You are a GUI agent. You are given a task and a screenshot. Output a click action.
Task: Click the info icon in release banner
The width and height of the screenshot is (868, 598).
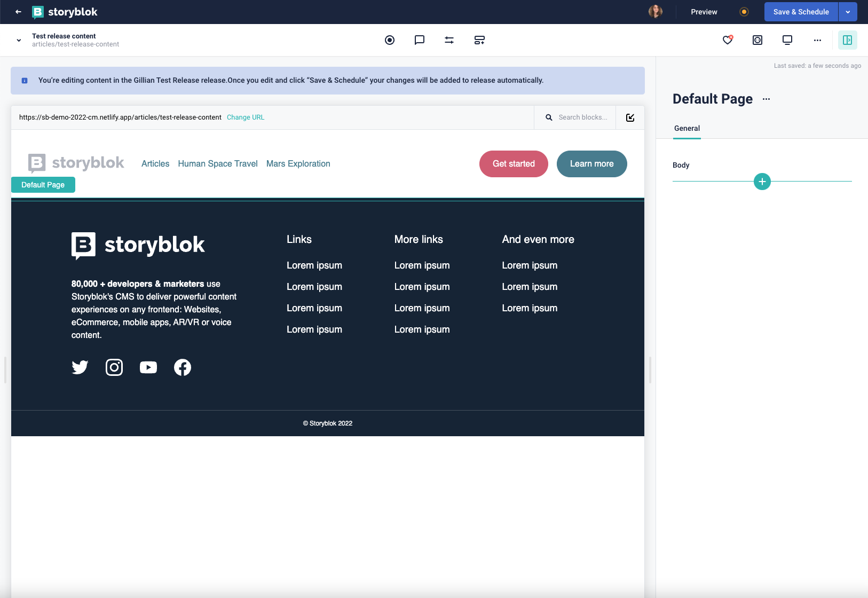pos(25,81)
